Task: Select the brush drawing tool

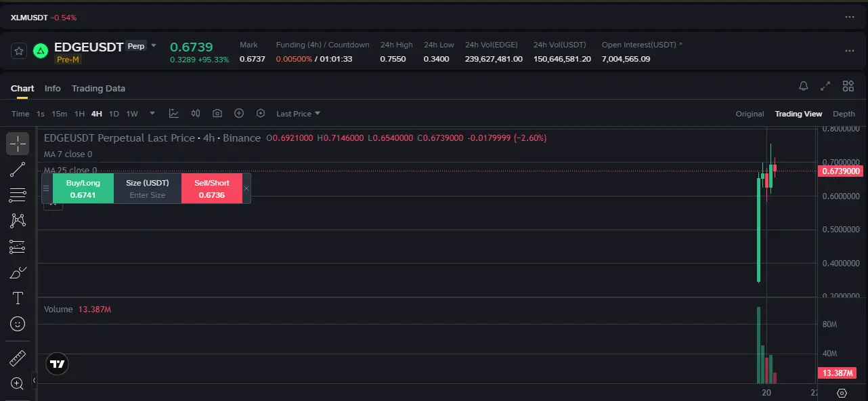Action: pyautogui.click(x=18, y=272)
